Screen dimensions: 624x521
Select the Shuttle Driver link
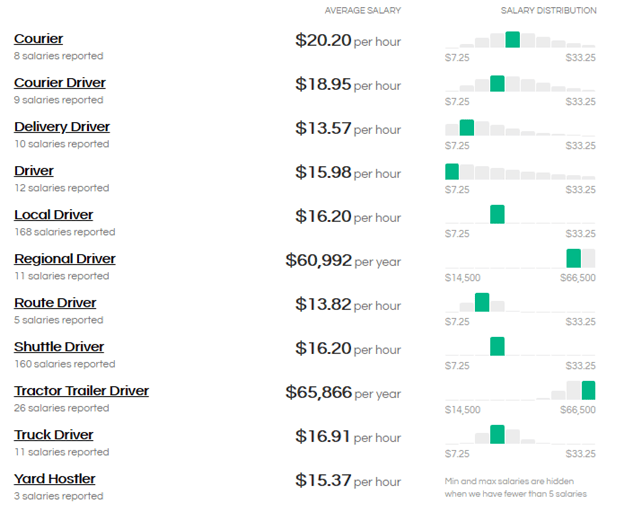(x=59, y=347)
